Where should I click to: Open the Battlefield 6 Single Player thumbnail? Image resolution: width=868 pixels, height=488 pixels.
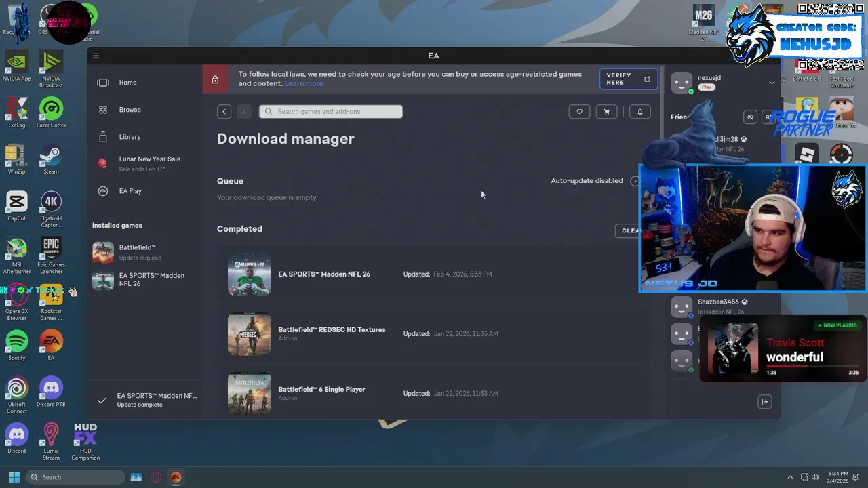pyautogui.click(x=250, y=394)
